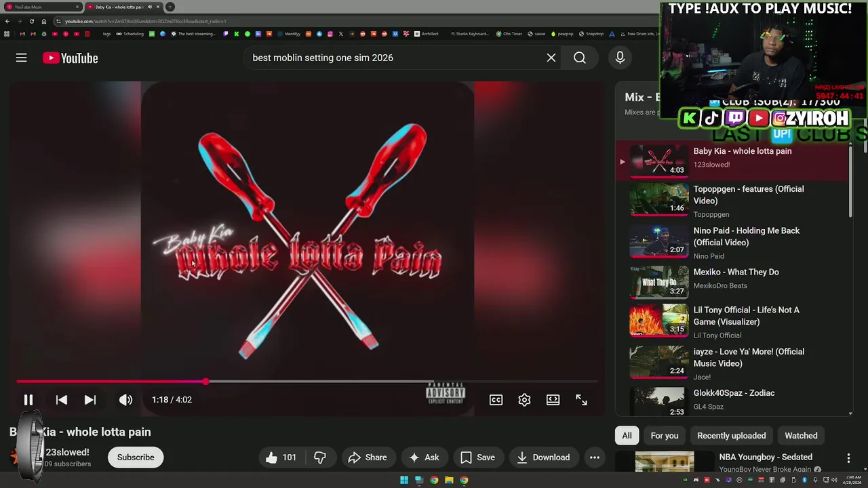Screen dimensions: 868x488
Task: Open the Snapdrop bookmark
Action: point(591,34)
